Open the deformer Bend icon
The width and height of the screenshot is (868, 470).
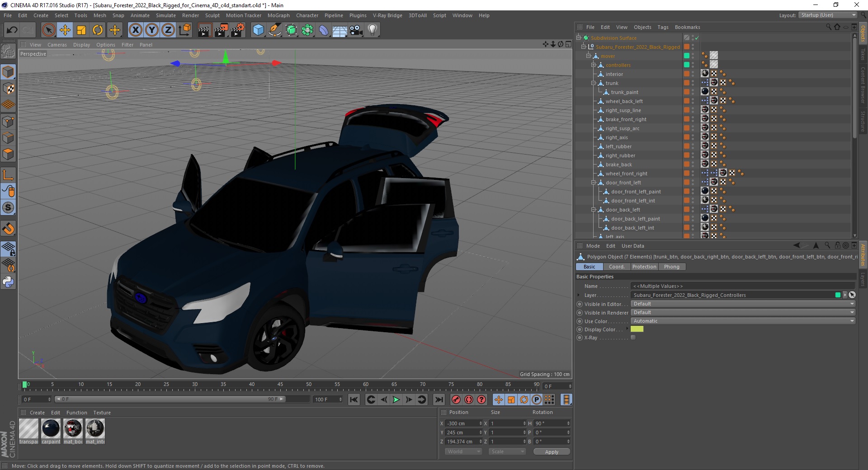pyautogui.click(x=324, y=30)
